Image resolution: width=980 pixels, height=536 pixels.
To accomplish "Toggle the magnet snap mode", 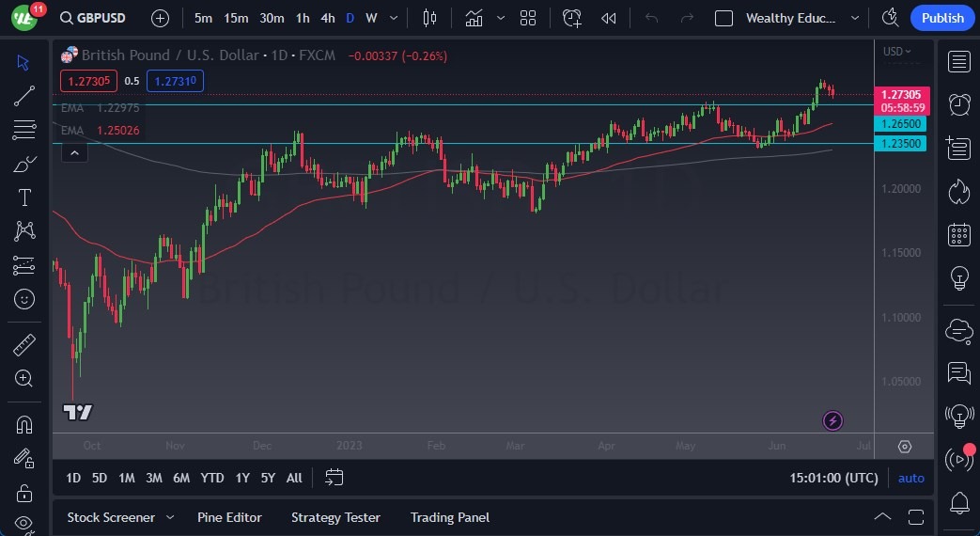I will (x=24, y=424).
